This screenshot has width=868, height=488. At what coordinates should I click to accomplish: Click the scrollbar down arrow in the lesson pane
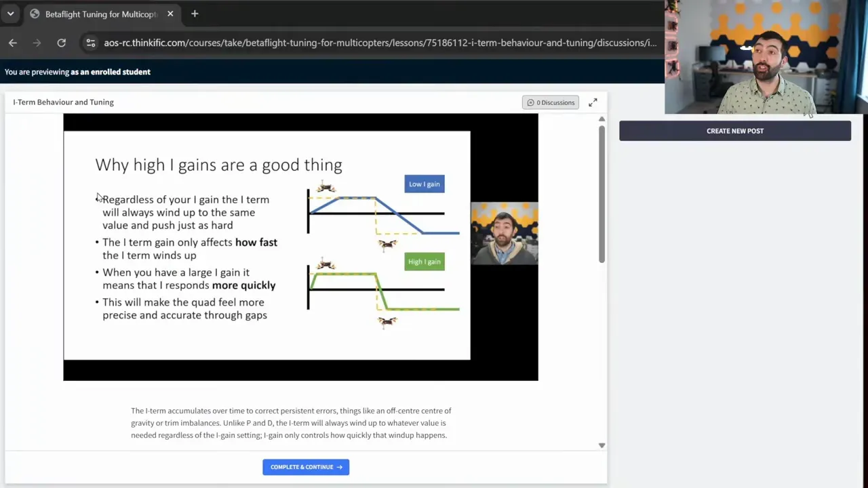(601, 445)
